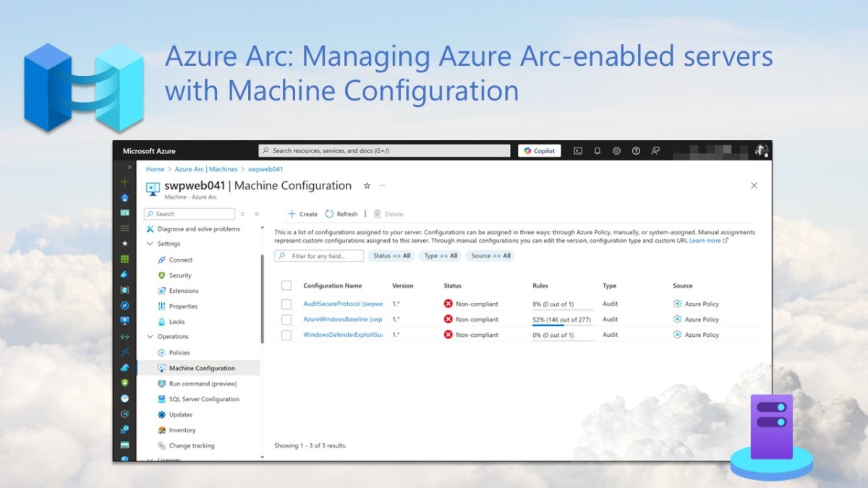Image resolution: width=868 pixels, height=488 pixels.
Task: Click the Learn more link
Action: (x=705, y=241)
